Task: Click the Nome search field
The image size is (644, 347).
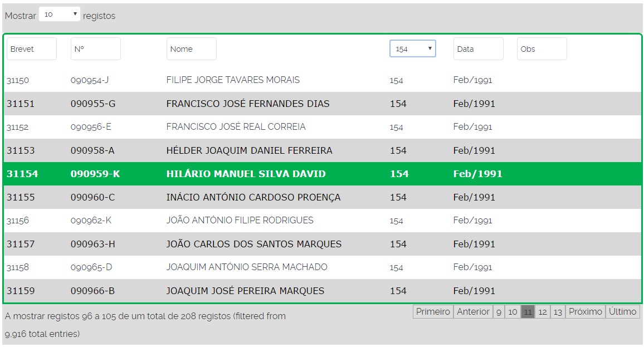Action: coord(191,49)
